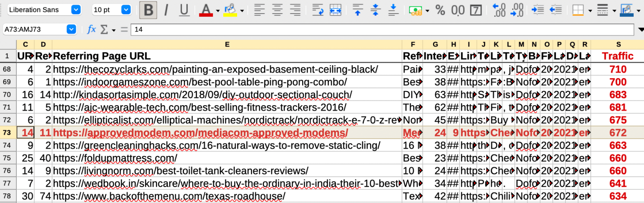The image size is (644, 203).
Task: Align cell text left
Action: pos(259,10)
